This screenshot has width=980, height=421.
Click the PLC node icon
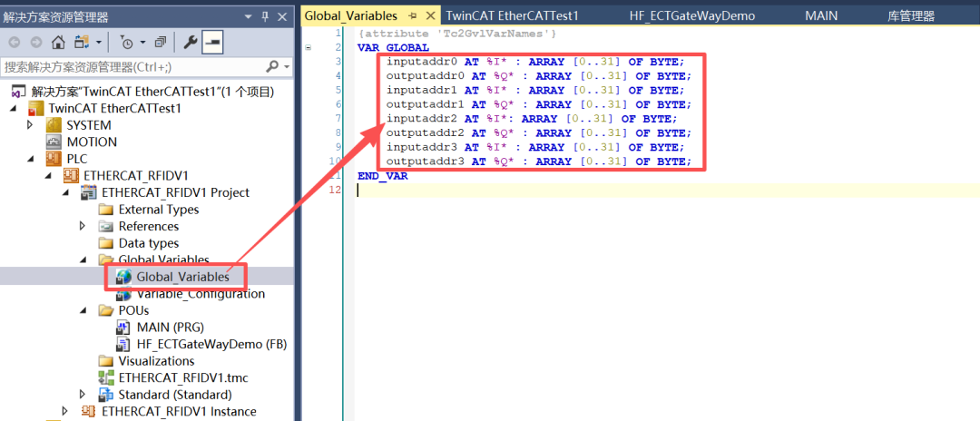pyautogui.click(x=54, y=159)
